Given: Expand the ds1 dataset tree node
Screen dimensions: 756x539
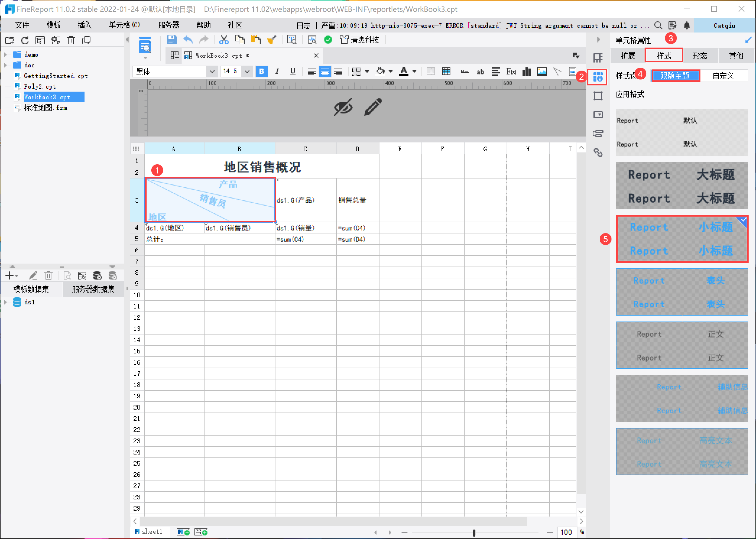Looking at the screenshot, I should (x=6, y=302).
